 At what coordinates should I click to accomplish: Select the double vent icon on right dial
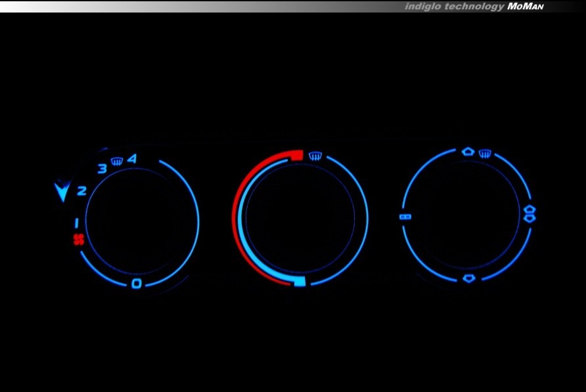pyautogui.click(x=530, y=214)
